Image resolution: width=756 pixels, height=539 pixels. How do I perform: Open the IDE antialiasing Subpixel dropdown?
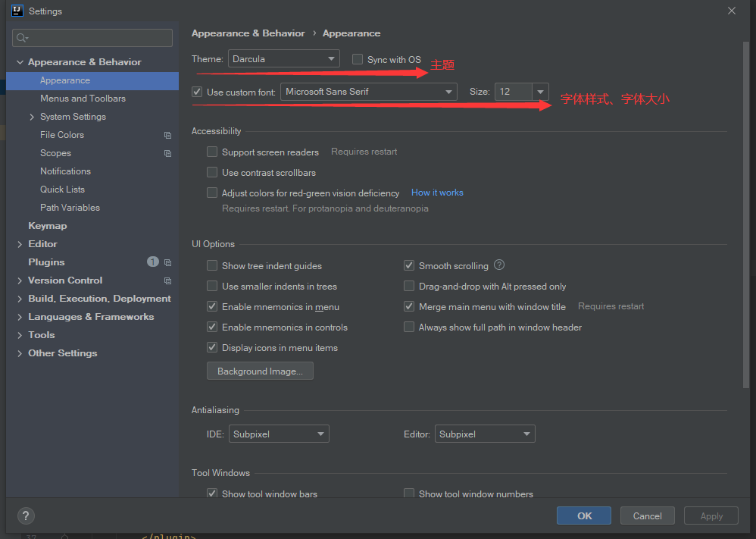point(279,434)
